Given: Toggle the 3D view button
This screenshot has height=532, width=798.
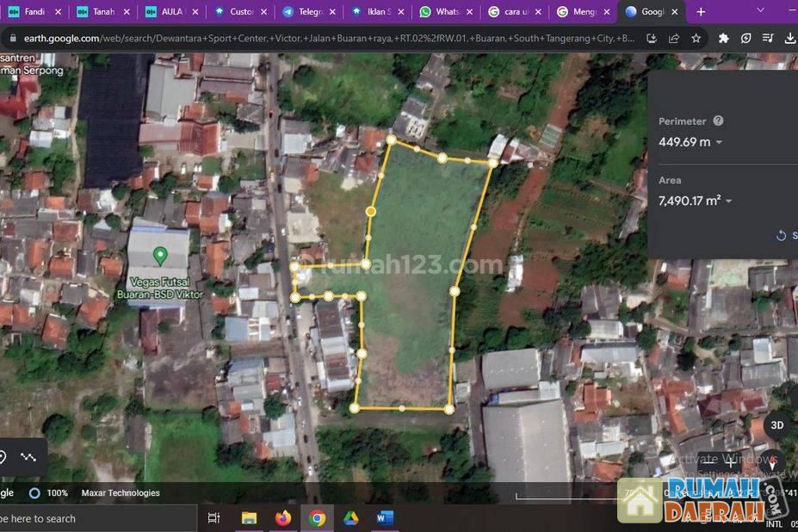Looking at the screenshot, I should (x=776, y=425).
